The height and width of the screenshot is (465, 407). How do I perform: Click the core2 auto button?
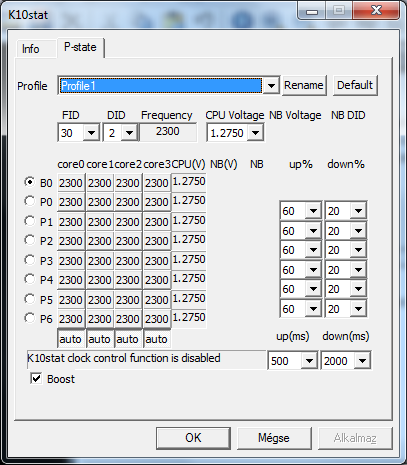point(128,339)
